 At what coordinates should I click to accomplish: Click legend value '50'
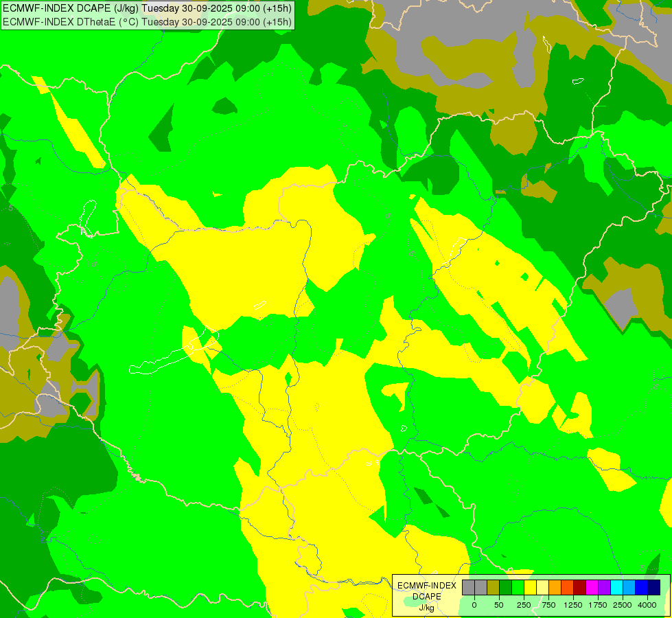499,605
